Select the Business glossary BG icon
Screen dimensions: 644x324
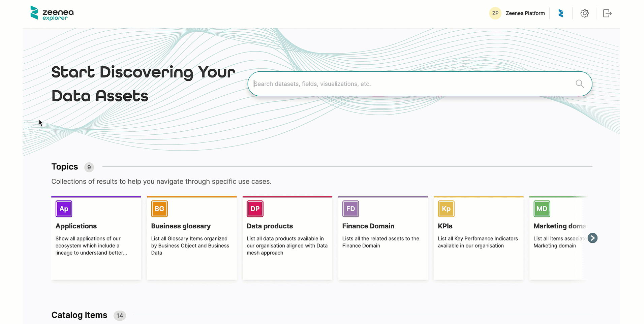[159, 209]
